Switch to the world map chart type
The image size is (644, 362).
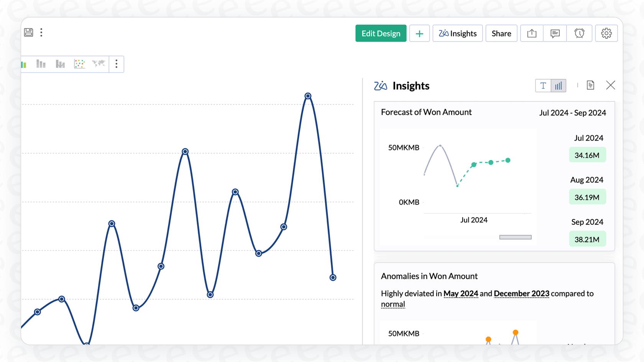click(99, 64)
